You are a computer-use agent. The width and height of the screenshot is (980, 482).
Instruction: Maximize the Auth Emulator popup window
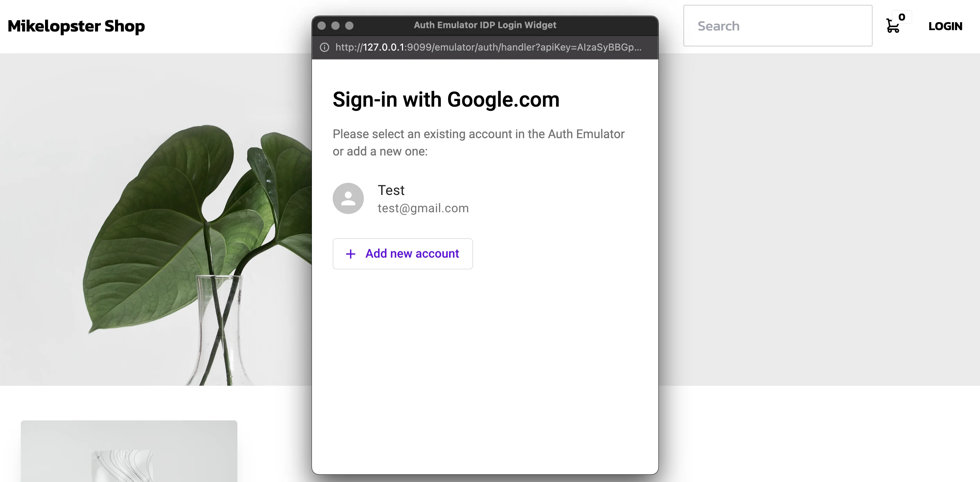point(349,26)
